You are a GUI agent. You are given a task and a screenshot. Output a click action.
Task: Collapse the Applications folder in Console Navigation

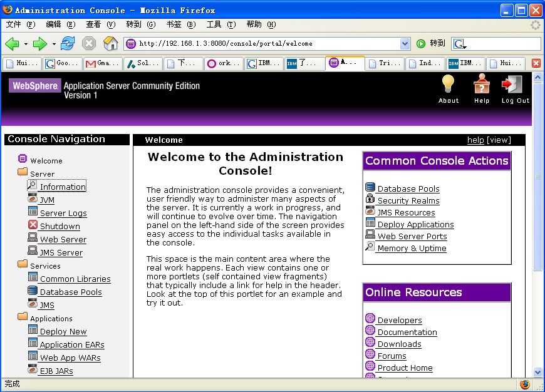point(23,317)
